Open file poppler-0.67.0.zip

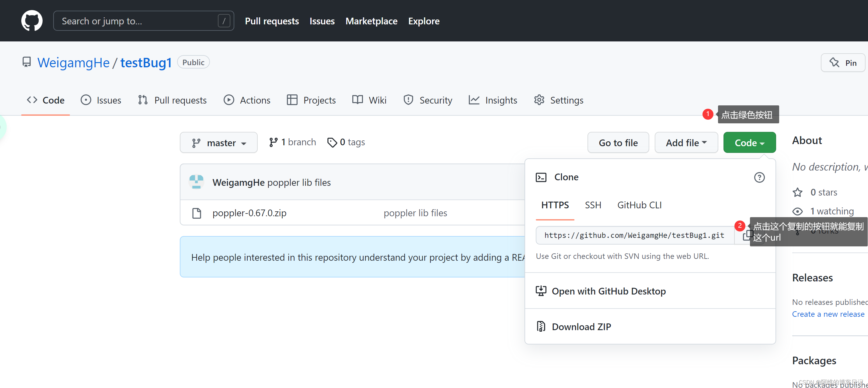click(249, 213)
